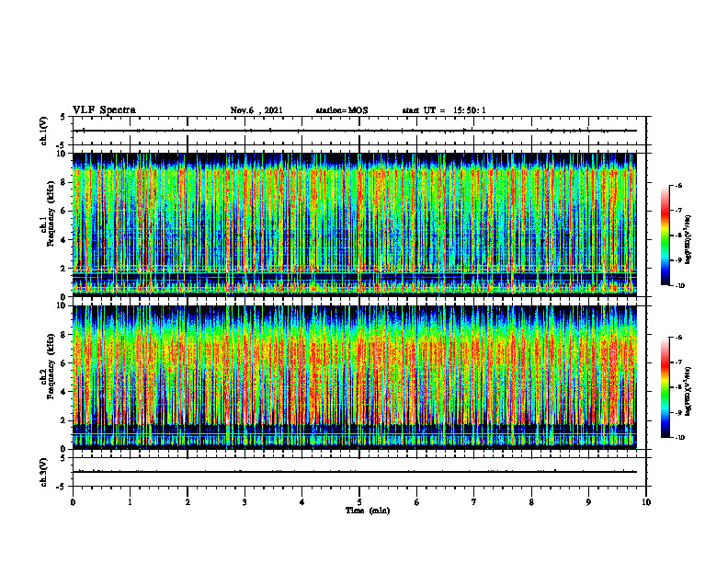728x563 pixels.
Task: Click the "Time (min)" axis title
Action: [x=368, y=511]
